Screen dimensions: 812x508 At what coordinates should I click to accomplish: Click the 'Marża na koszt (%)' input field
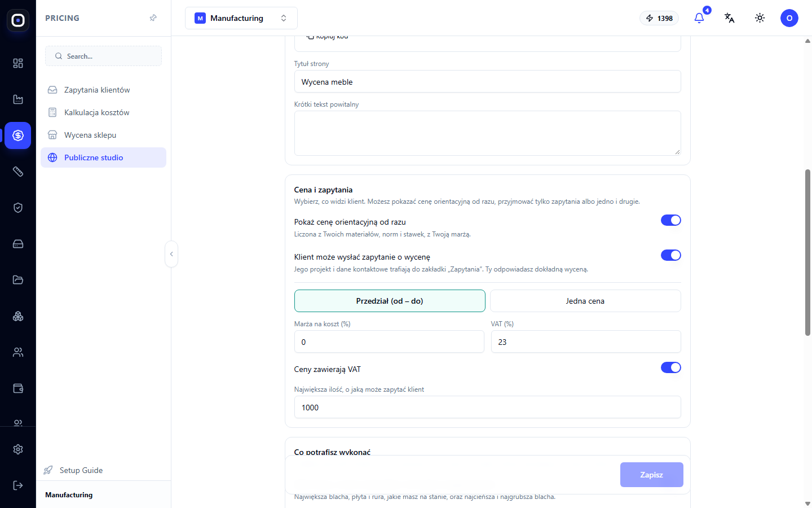389,342
